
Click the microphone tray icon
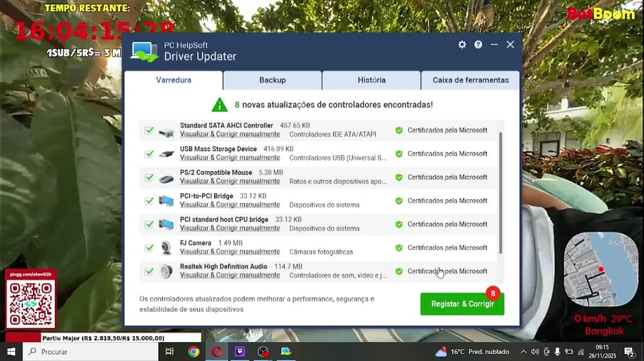point(558,351)
